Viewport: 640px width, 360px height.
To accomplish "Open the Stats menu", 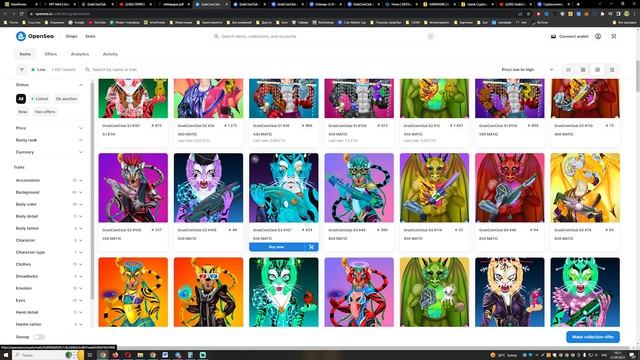I will (90, 36).
